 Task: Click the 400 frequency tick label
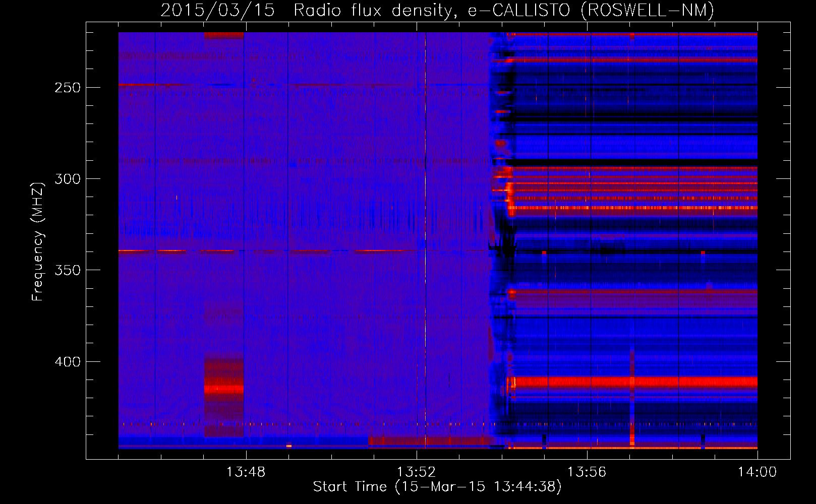tap(67, 362)
